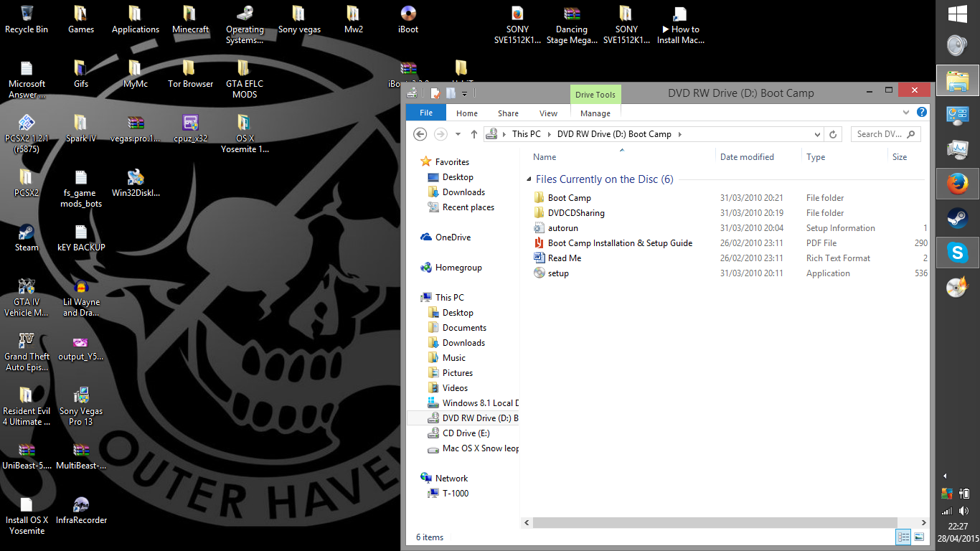
Task: Show hidden system tray icons
Action: 945,476
